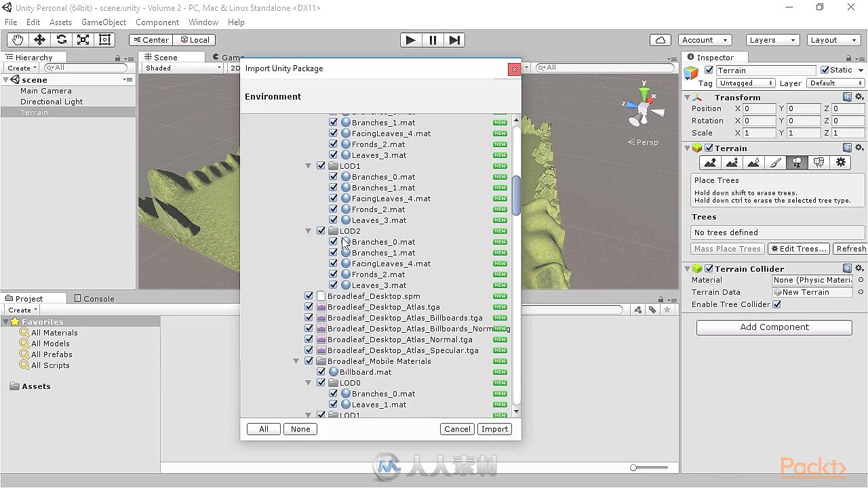This screenshot has width=868, height=488.
Task: Open the Assets menu
Action: pos(61,22)
